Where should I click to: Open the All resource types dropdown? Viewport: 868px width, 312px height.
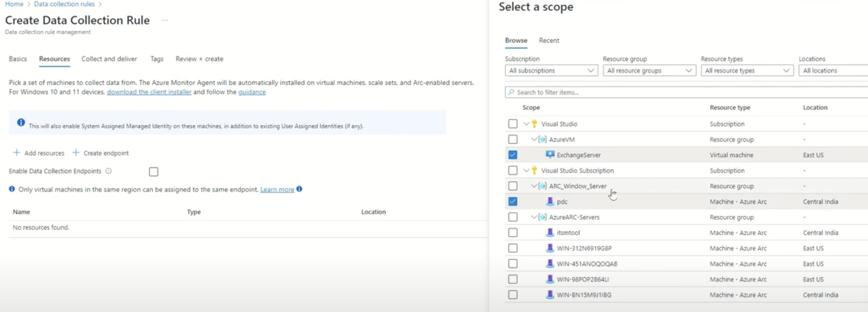coord(747,70)
